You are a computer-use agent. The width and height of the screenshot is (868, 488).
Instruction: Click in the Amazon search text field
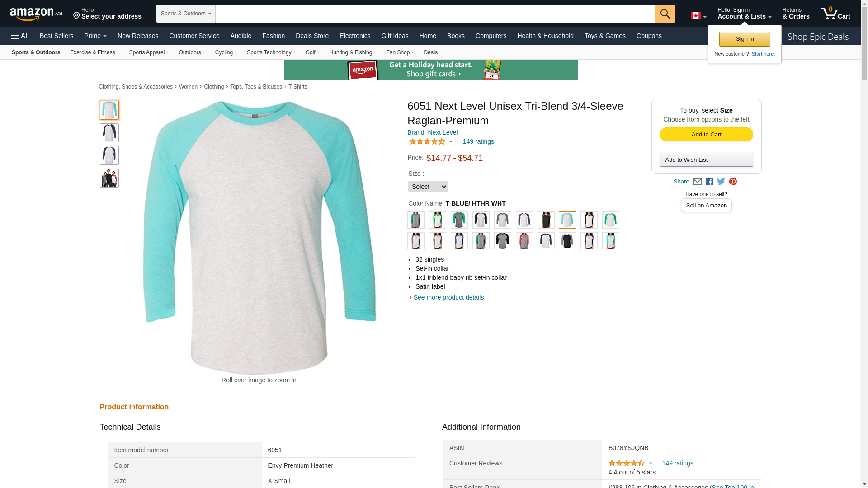[x=435, y=14]
